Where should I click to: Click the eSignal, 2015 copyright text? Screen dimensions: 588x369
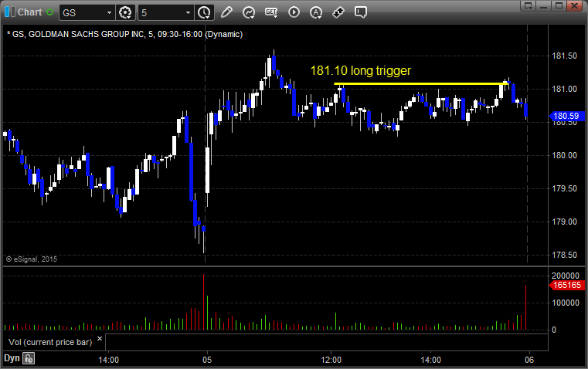32,259
